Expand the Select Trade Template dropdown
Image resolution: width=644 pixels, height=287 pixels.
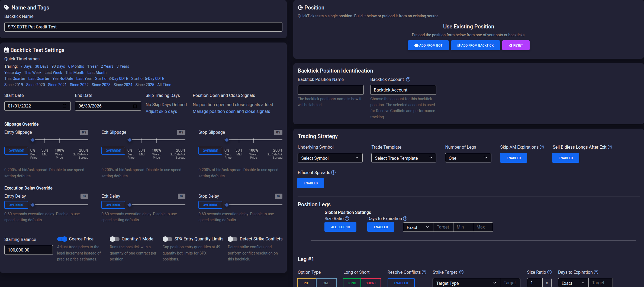click(x=404, y=158)
